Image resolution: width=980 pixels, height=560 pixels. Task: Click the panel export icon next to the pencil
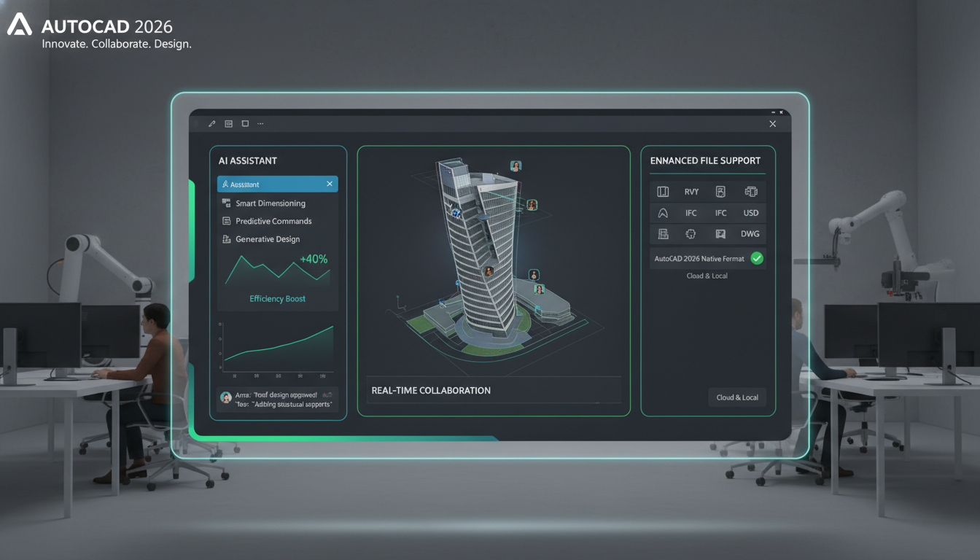point(227,123)
